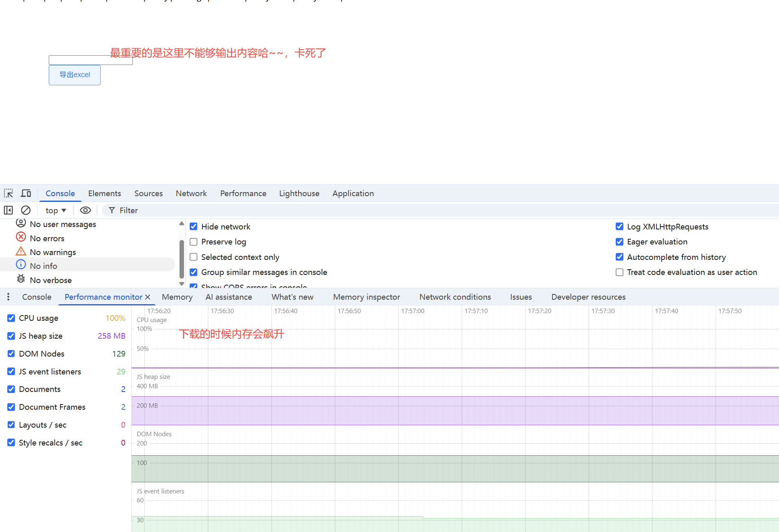Select the No verbose bug icon

[21, 279]
